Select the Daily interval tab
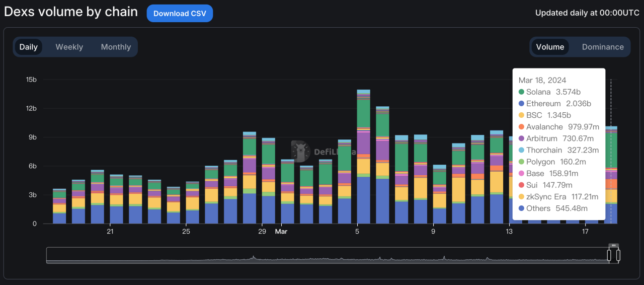644x285 pixels. pyautogui.click(x=29, y=47)
